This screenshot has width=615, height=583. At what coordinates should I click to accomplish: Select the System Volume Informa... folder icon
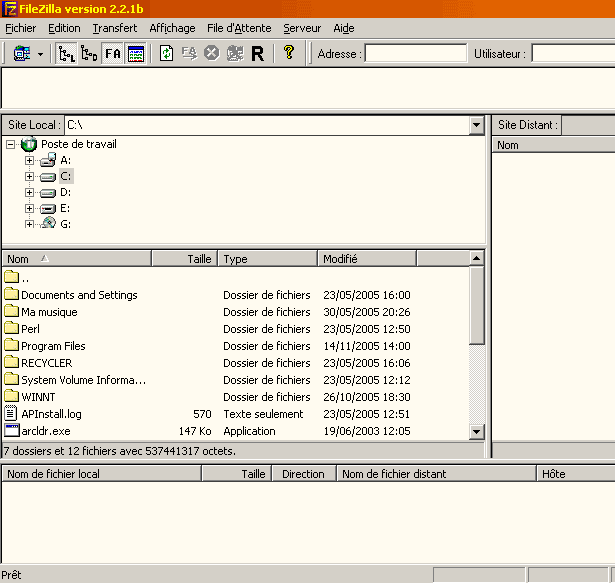click(x=12, y=379)
